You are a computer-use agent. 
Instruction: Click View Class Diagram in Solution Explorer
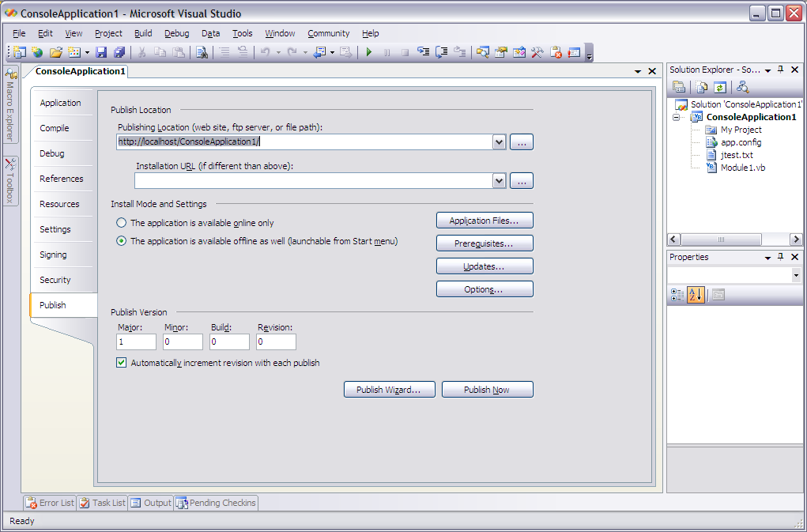743,87
